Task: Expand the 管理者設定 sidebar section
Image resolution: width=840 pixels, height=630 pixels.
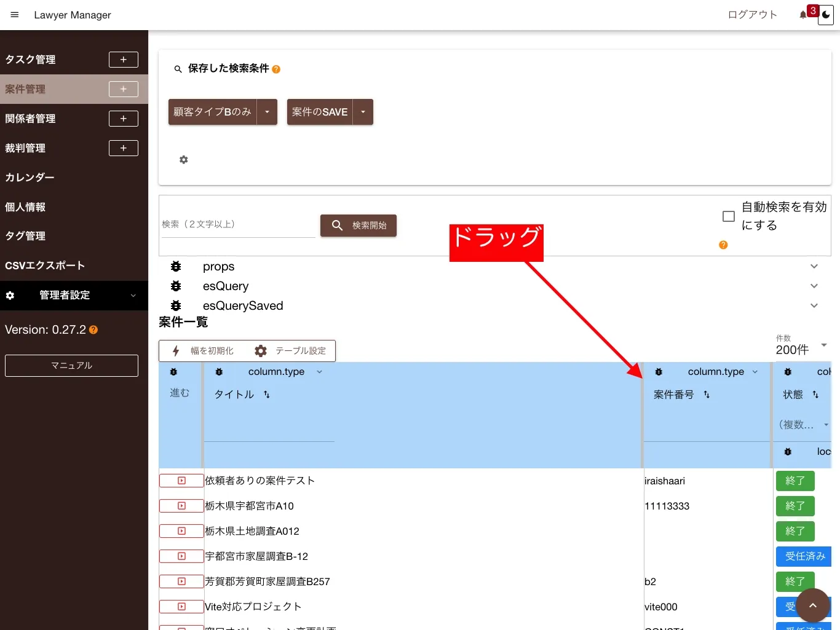Action: (x=74, y=296)
